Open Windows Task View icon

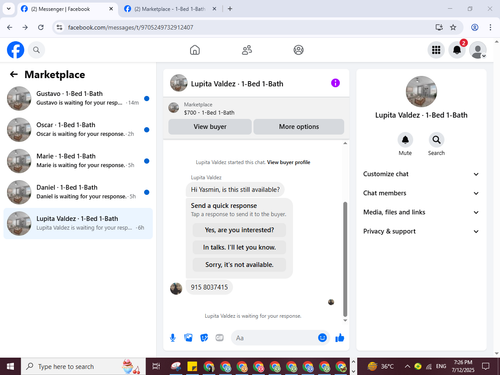pyautogui.click(x=156, y=367)
